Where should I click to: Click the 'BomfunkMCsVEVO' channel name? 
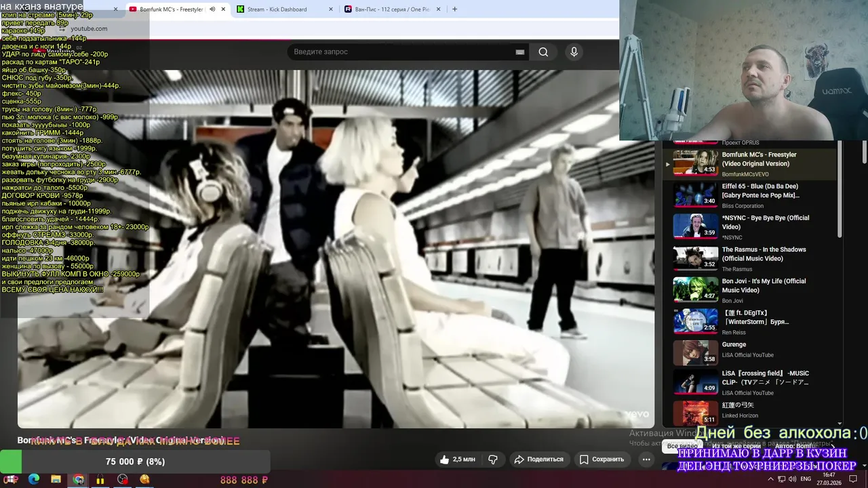click(745, 174)
